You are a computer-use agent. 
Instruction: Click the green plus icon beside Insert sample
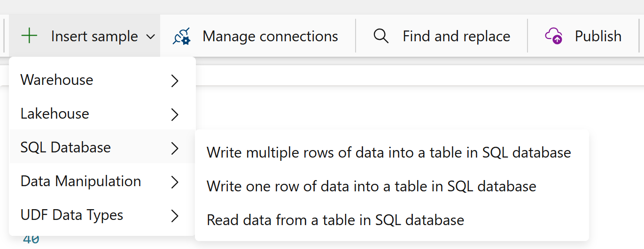(x=30, y=36)
